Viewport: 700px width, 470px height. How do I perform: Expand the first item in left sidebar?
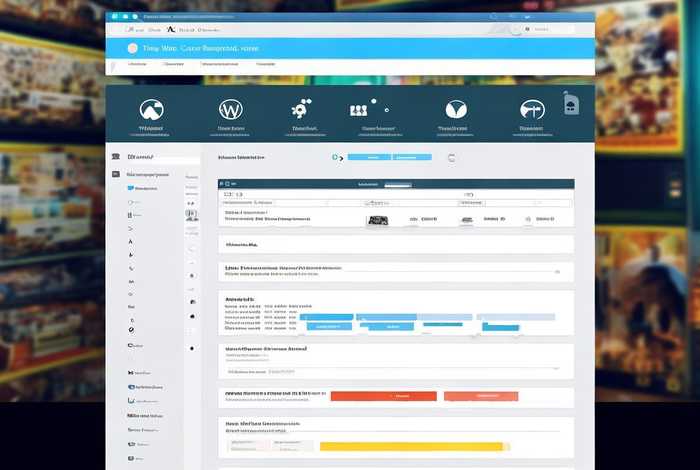[140, 157]
